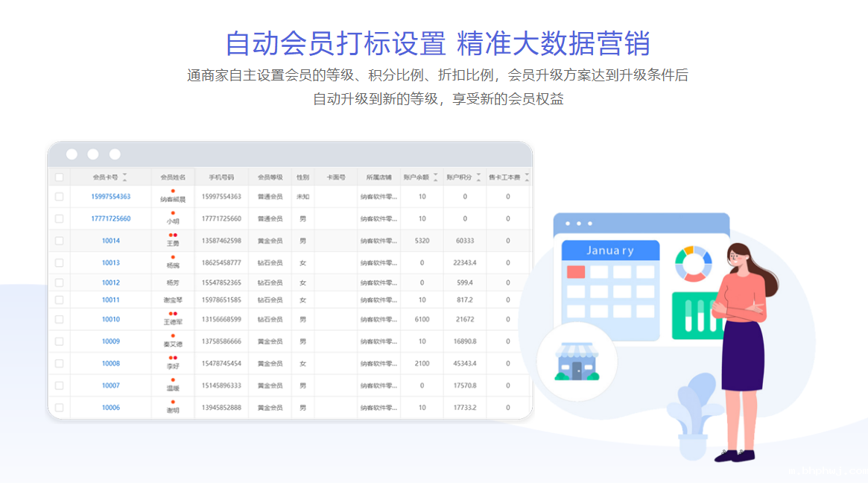
Task: Select the checkbox in row 10014
Action: (x=59, y=241)
